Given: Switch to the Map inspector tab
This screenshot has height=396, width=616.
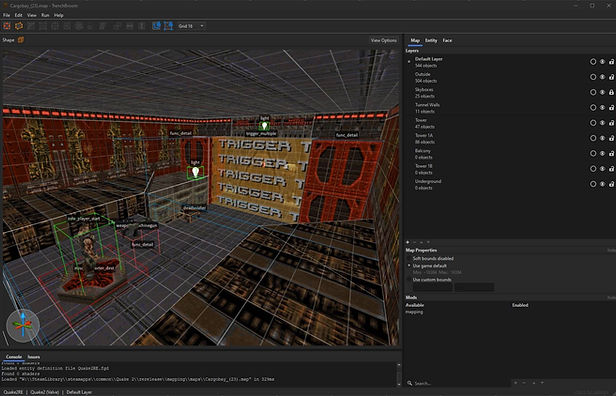Looking at the screenshot, I should 415,40.
